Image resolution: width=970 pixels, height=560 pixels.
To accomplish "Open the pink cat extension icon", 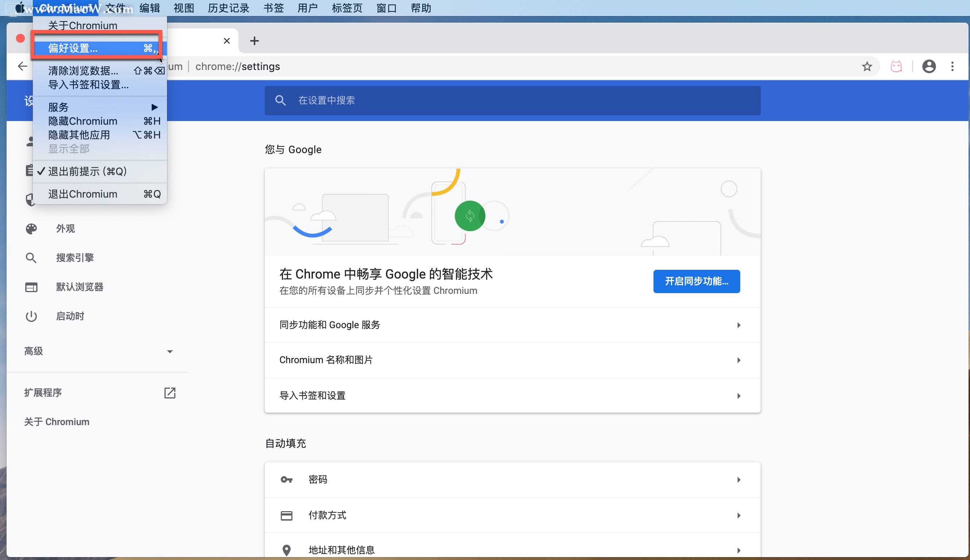I will pos(896,67).
